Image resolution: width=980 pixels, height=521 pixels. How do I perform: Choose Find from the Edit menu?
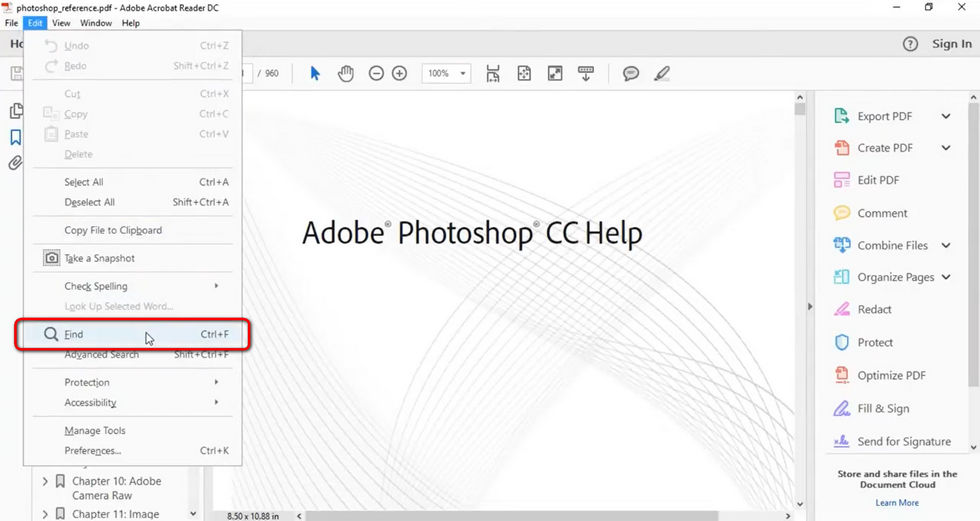(132, 334)
